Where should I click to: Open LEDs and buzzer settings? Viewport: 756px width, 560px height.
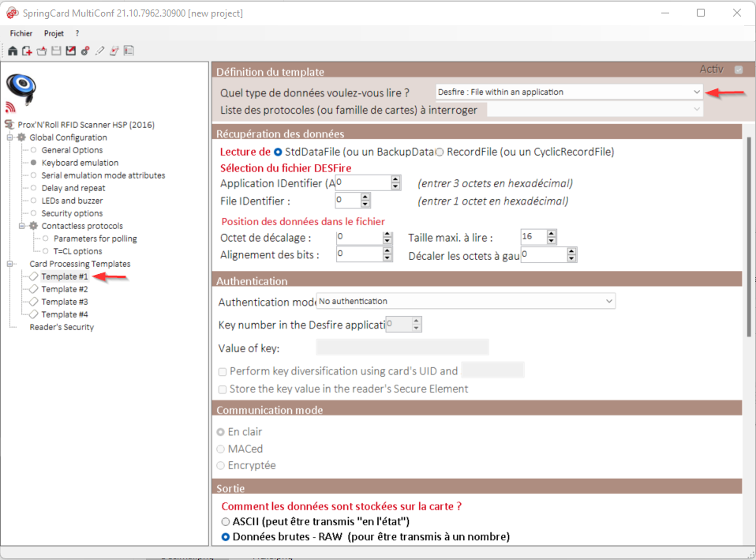coord(72,201)
